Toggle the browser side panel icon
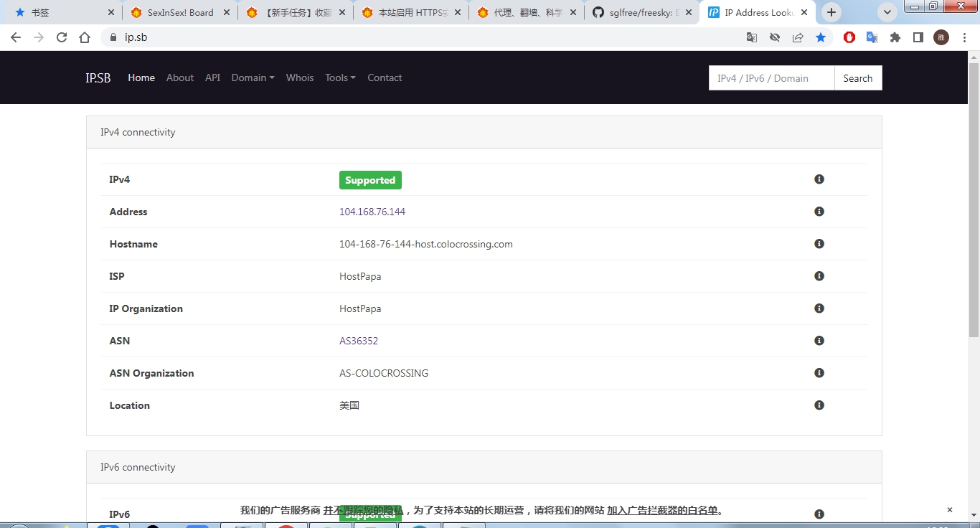Image resolution: width=980 pixels, height=528 pixels. (918, 37)
